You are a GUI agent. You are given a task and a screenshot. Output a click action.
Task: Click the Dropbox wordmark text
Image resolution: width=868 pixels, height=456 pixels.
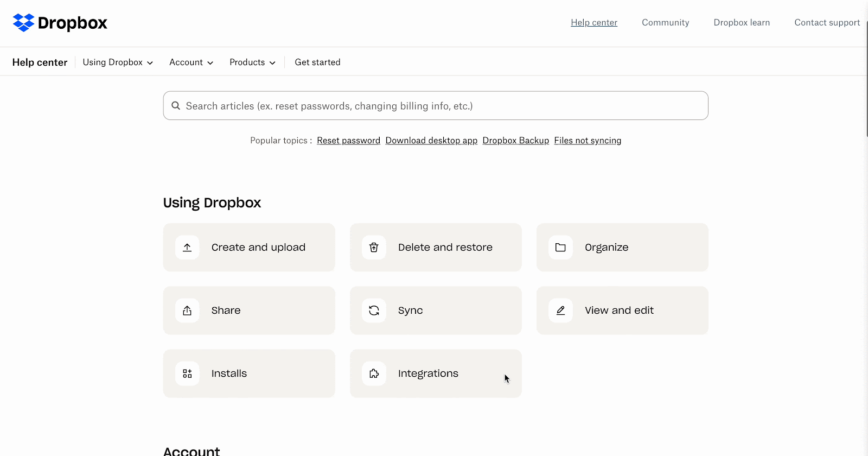point(73,23)
